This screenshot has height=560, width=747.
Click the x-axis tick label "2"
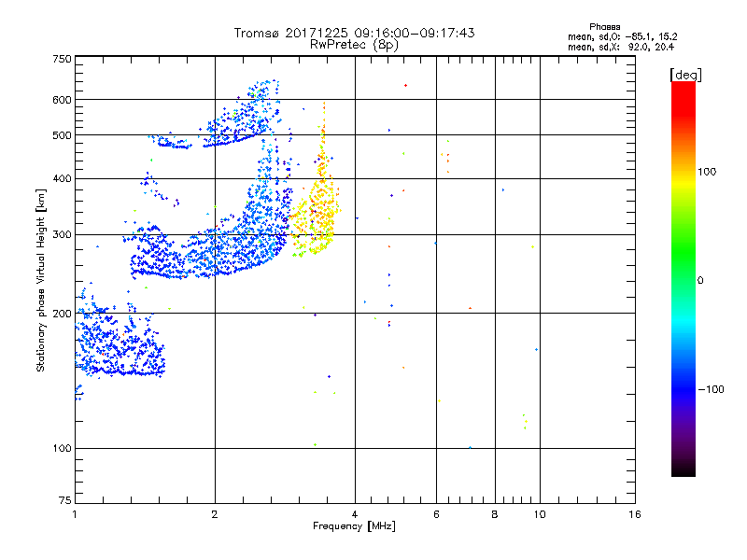[x=215, y=514]
